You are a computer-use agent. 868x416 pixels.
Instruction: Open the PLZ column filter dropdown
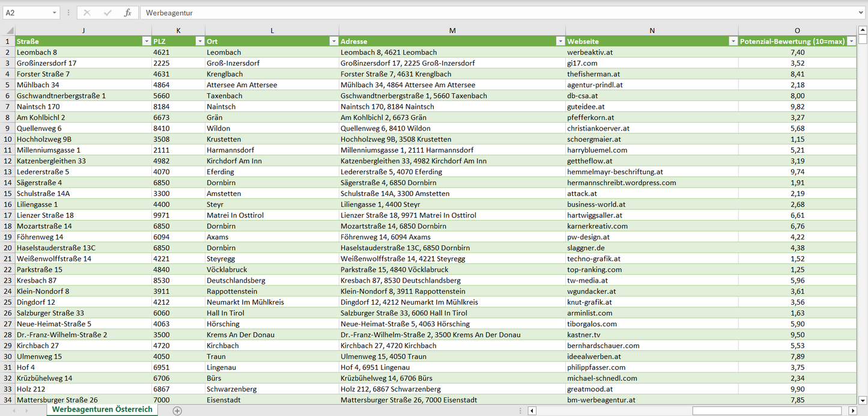(199, 41)
